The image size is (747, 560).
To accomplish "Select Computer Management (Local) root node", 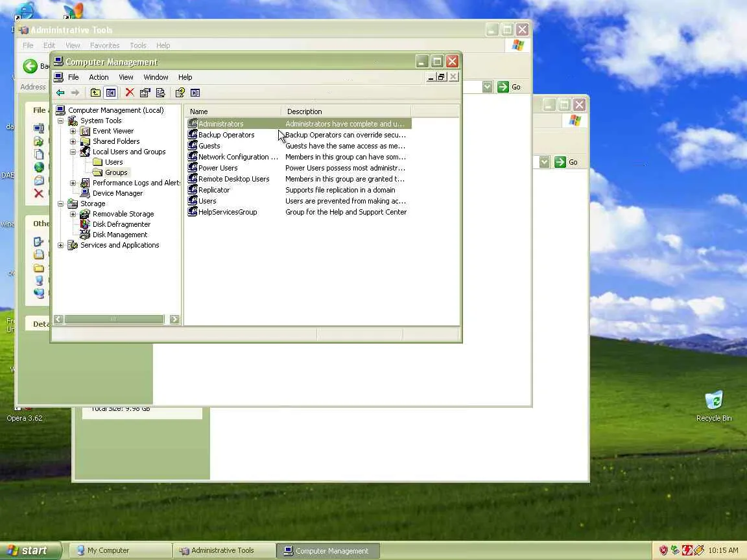I will tap(116, 110).
